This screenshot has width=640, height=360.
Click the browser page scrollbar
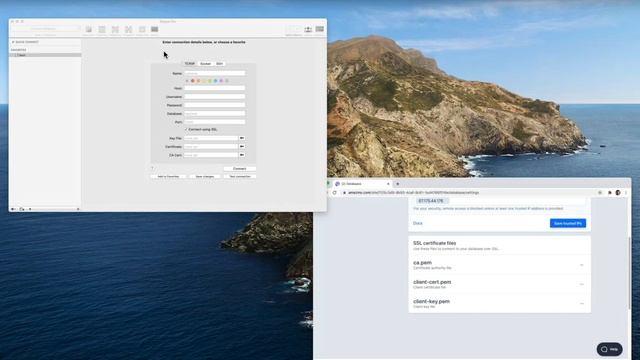click(x=629, y=273)
